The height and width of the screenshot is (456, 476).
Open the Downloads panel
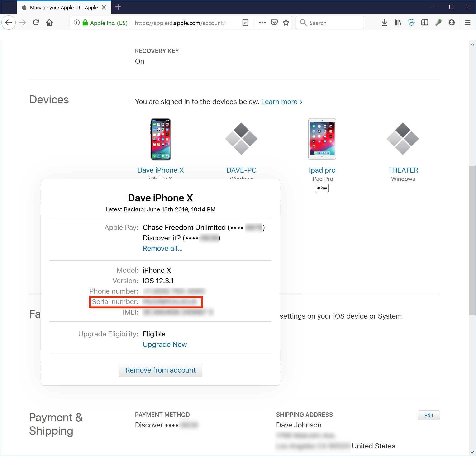(x=385, y=22)
